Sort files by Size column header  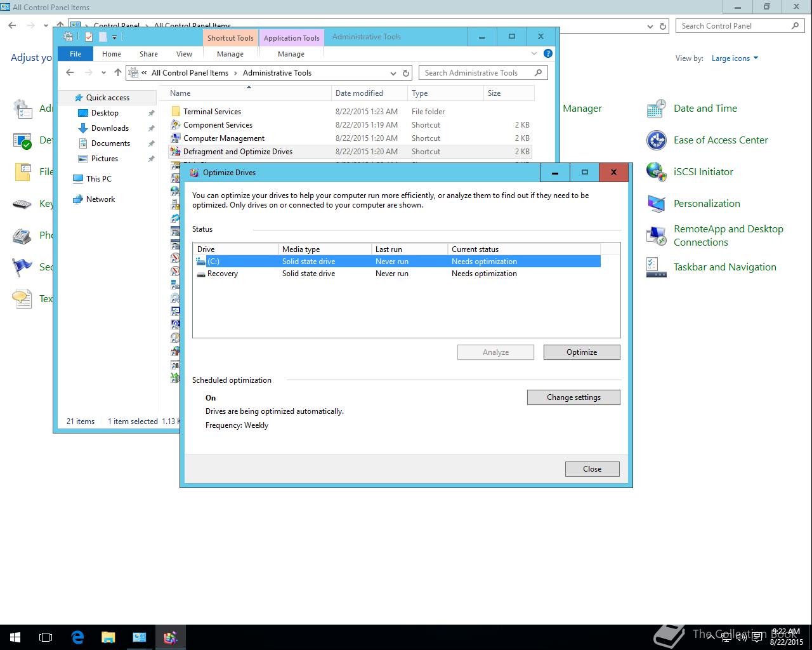508,93
